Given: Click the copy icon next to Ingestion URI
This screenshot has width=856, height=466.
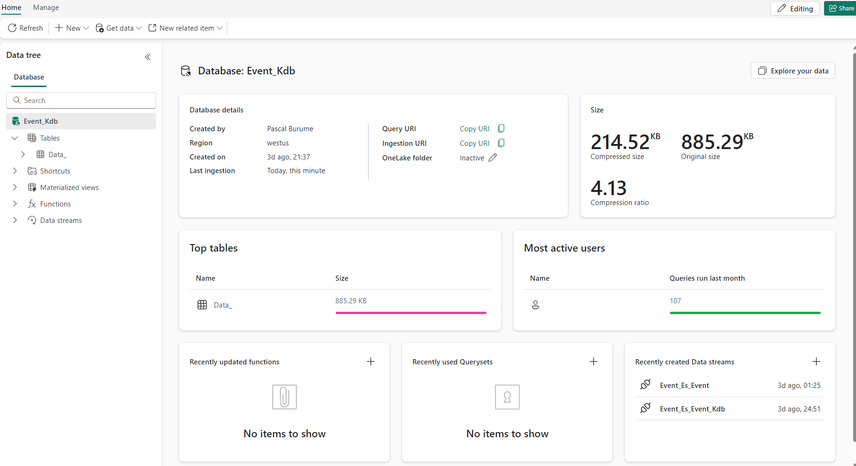Looking at the screenshot, I should point(501,143).
